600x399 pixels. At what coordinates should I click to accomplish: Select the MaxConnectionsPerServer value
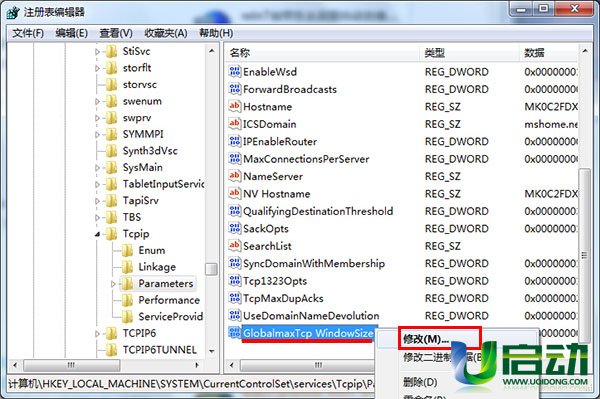coord(306,159)
